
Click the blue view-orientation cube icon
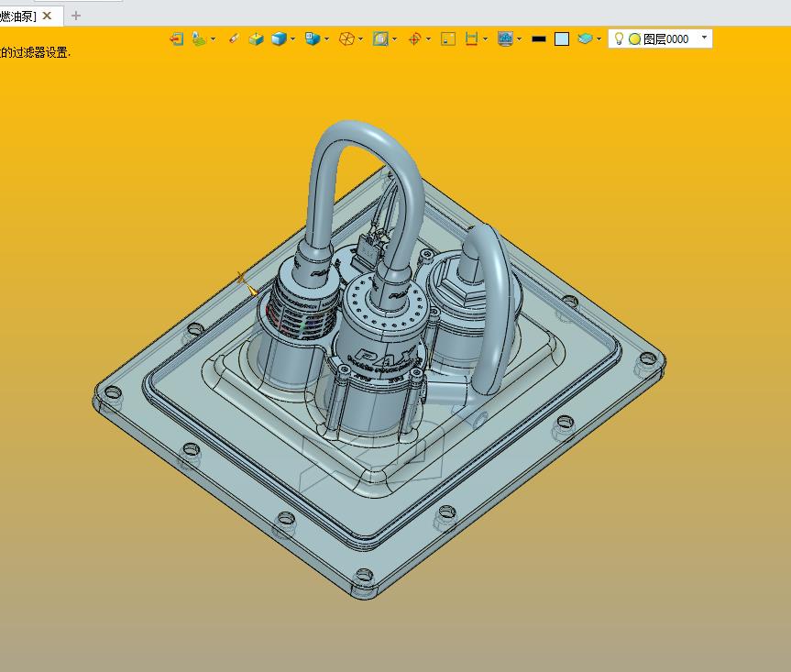click(313, 39)
